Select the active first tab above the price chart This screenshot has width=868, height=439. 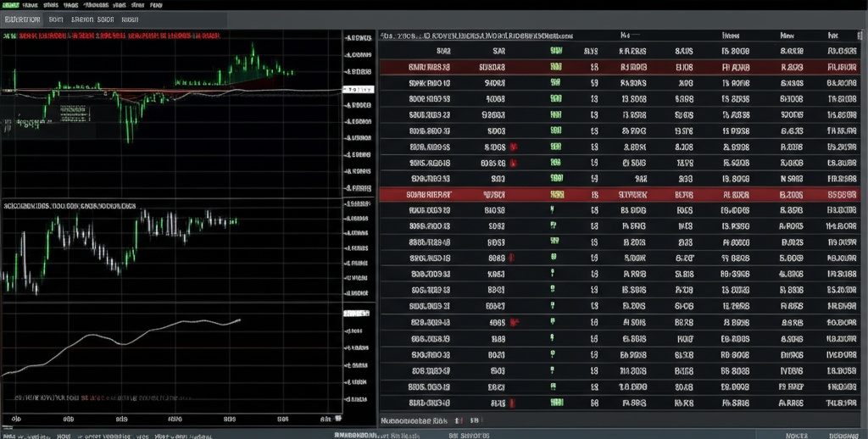coord(20,19)
